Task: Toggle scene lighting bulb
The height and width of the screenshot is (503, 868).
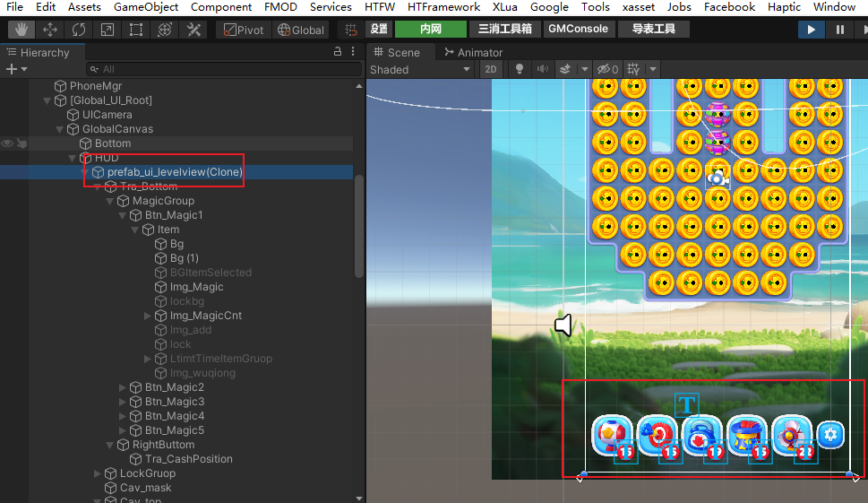Action: [x=520, y=69]
